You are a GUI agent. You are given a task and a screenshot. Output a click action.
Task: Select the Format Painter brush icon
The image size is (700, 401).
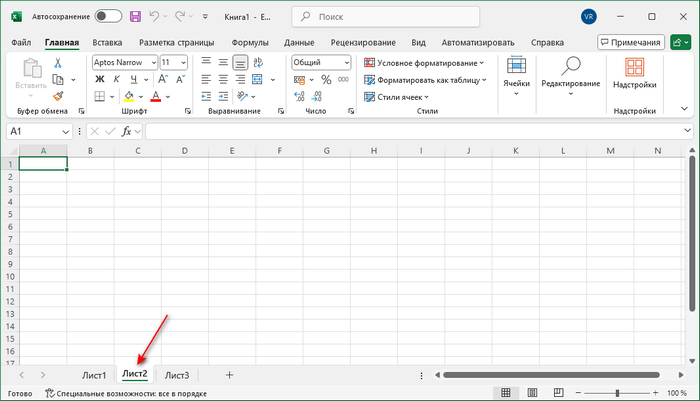(58, 96)
